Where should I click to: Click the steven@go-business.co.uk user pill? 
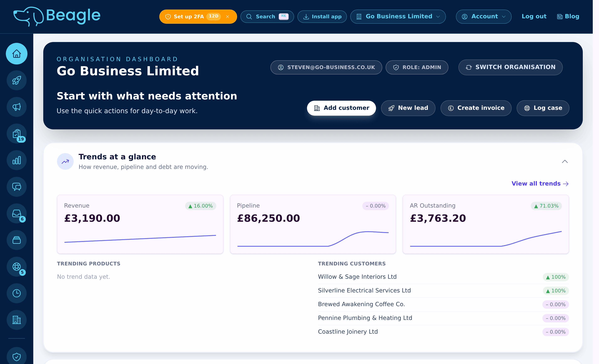click(x=326, y=67)
